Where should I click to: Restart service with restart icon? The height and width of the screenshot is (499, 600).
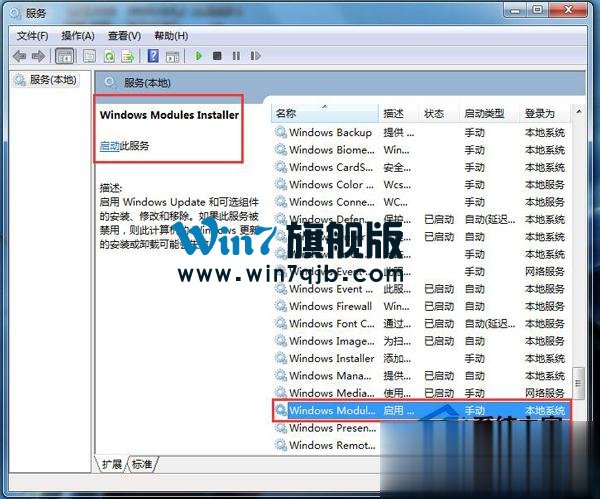255,56
